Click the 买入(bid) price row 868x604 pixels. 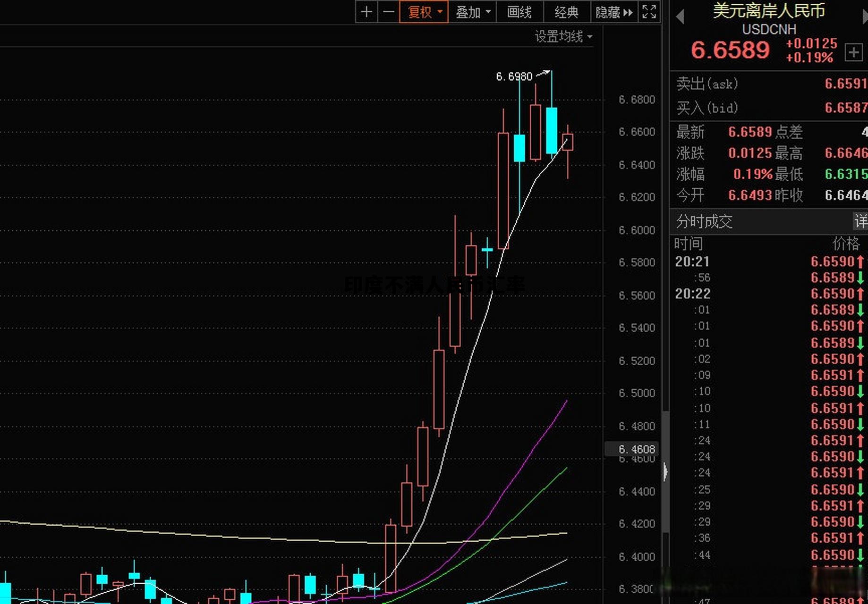click(x=770, y=108)
